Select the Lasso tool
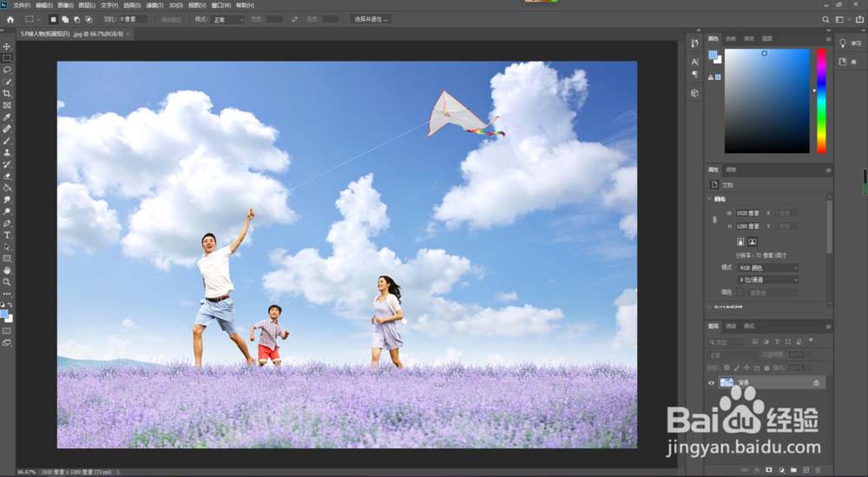This screenshot has height=477, width=868. 7,70
